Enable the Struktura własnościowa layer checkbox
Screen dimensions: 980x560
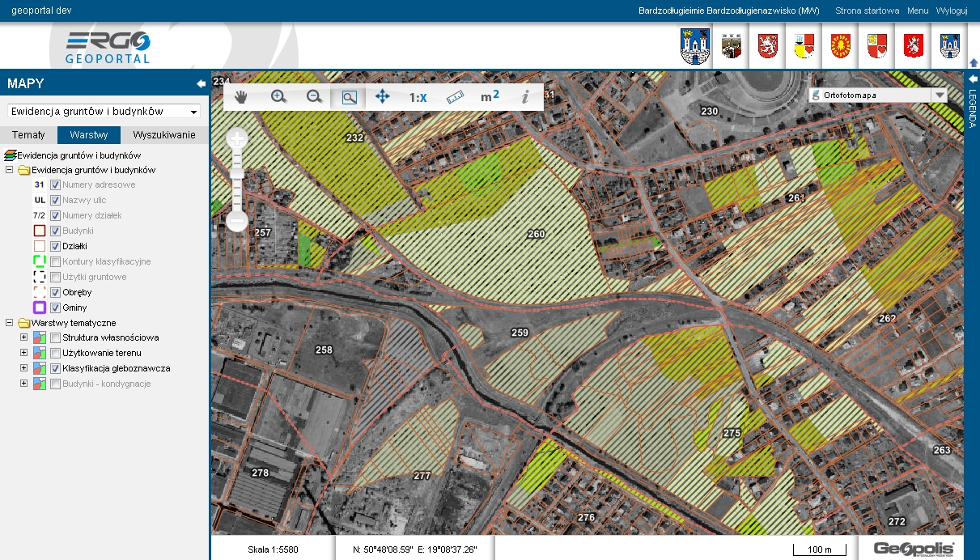tap(56, 337)
